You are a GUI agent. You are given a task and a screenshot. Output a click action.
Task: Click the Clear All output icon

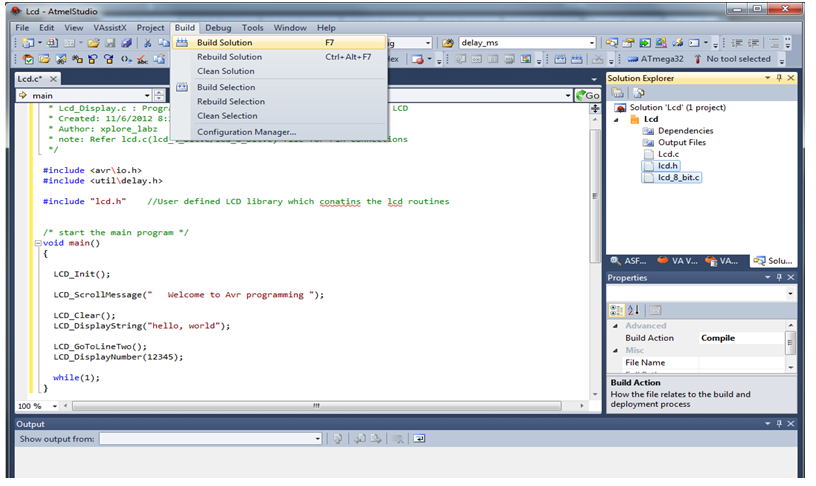[398, 439]
